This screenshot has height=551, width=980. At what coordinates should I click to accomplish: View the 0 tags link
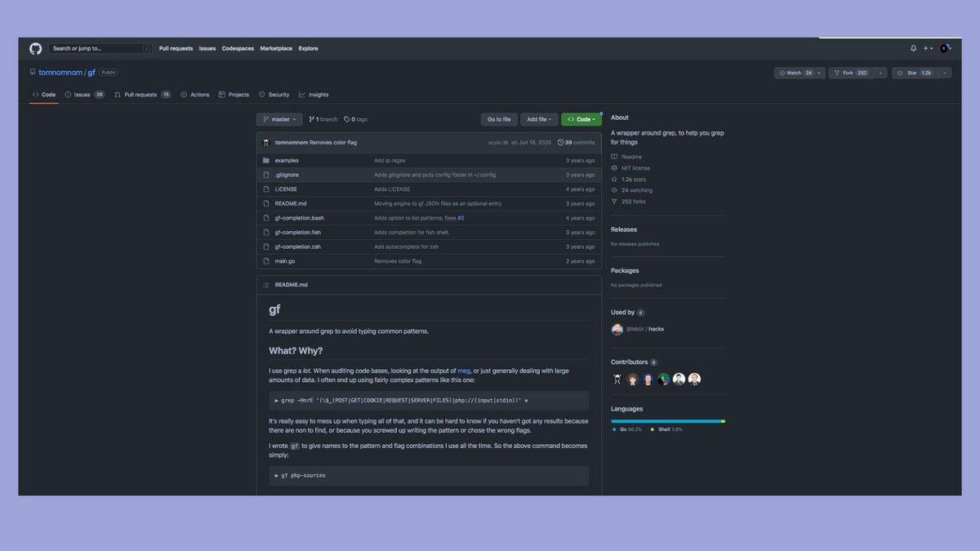tap(355, 119)
